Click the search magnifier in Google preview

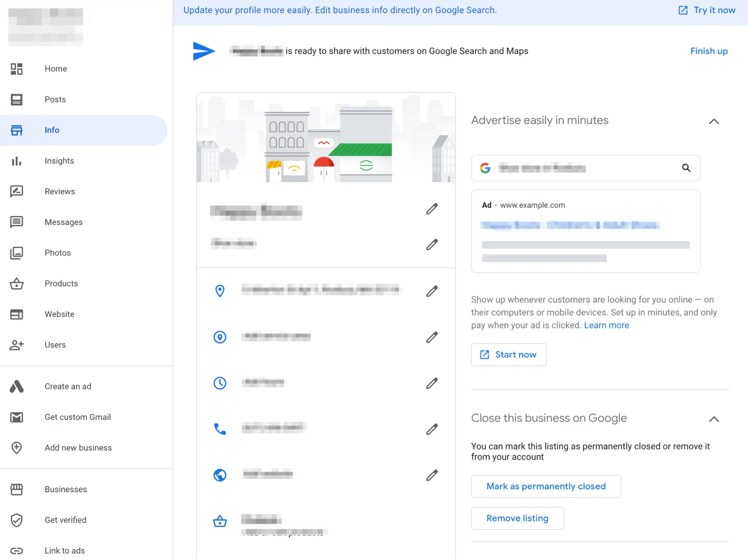point(686,168)
